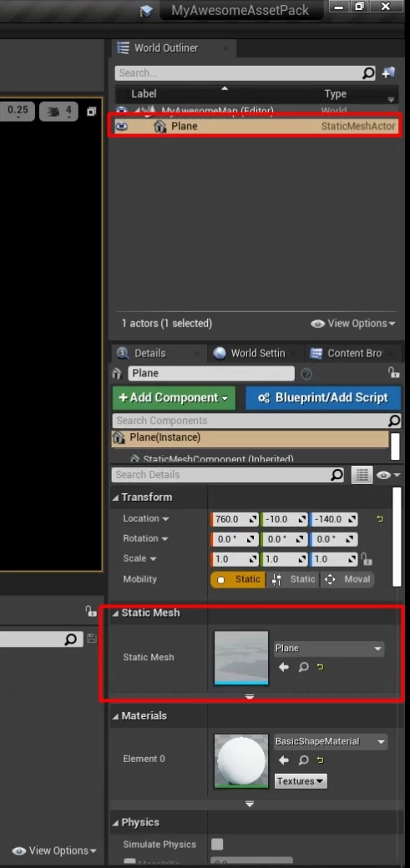Set Mobility to Static
Screen dimensions: 410x868
(238, 579)
